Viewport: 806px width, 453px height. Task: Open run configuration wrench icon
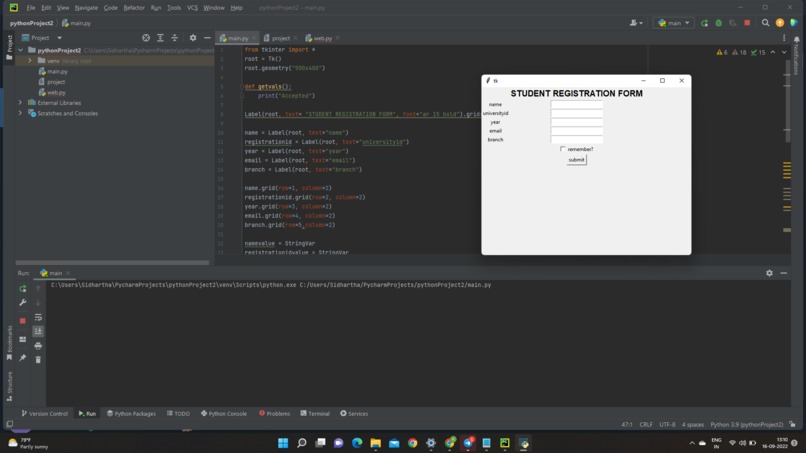pos(23,303)
